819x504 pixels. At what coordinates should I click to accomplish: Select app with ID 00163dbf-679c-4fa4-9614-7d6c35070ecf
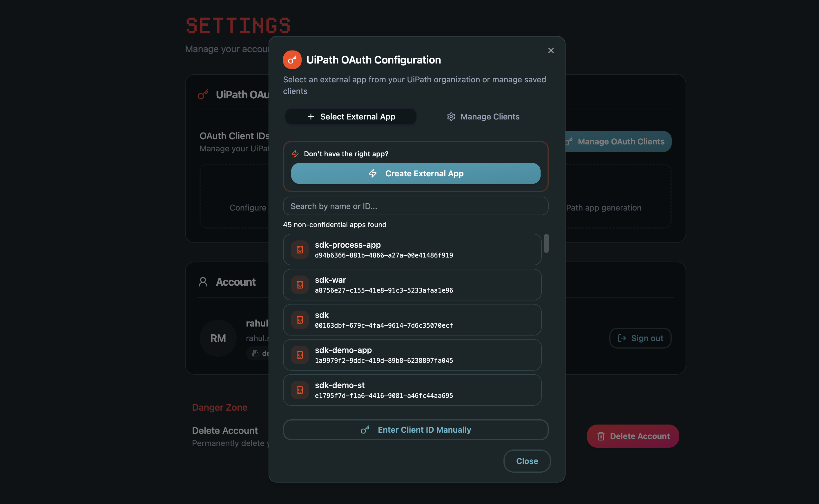(x=412, y=320)
